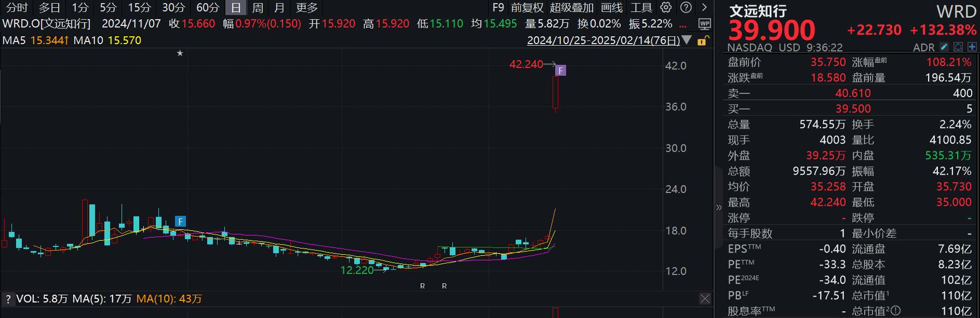Viewport: 980px width, 318px height.
Task: Click the 总量 value 574.55万
Action: 823,125
